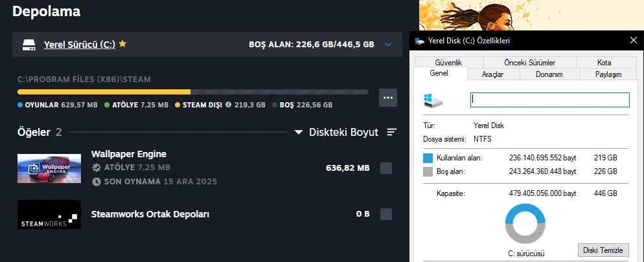Click the Steam Dışı info icon
The width and height of the screenshot is (644, 262).
point(229,105)
